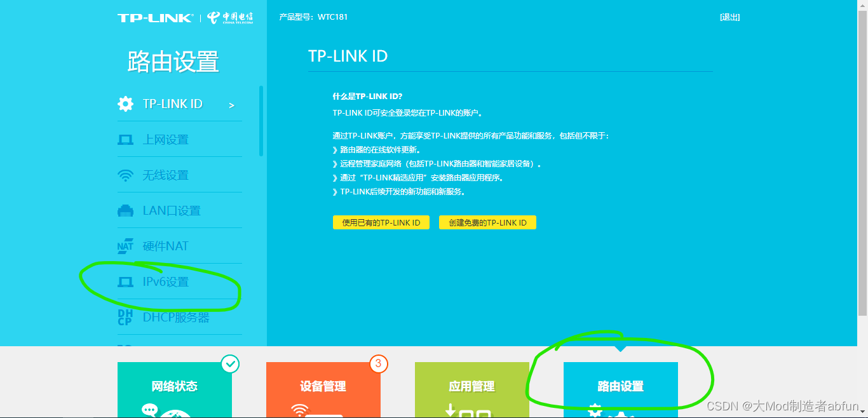The width and height of the screenshot is (868, 418).
Task: Click the browser page vertical scrollbar
Action: 862,162
